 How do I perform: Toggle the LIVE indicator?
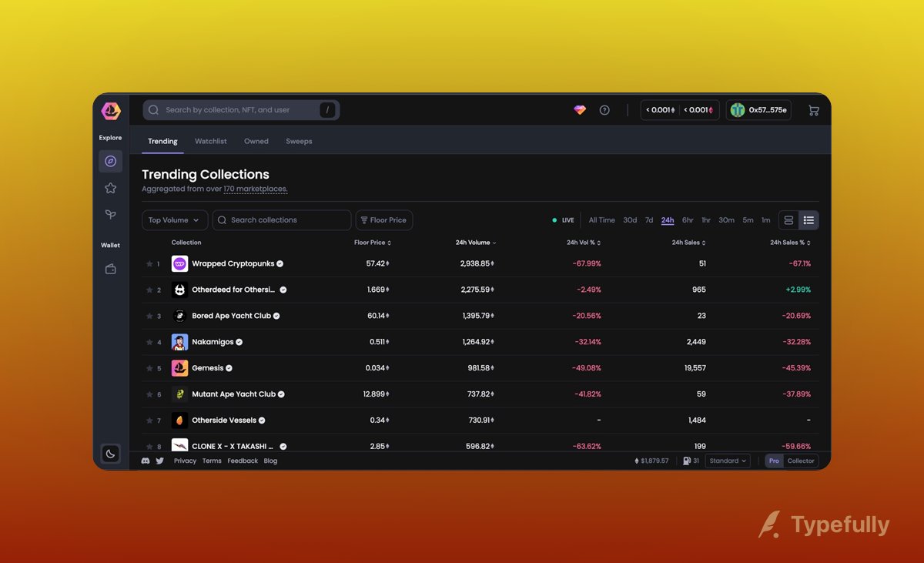coord(563,220)
